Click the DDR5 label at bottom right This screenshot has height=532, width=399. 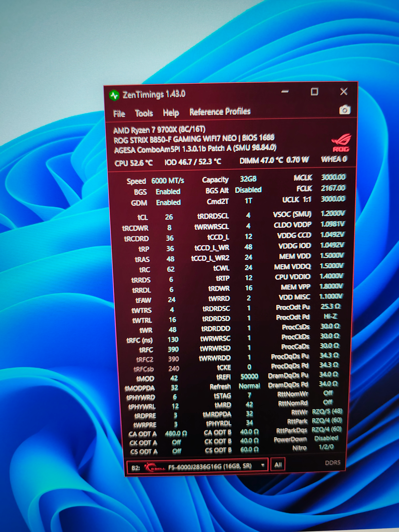pyautogui.click(x=332, y=463)
